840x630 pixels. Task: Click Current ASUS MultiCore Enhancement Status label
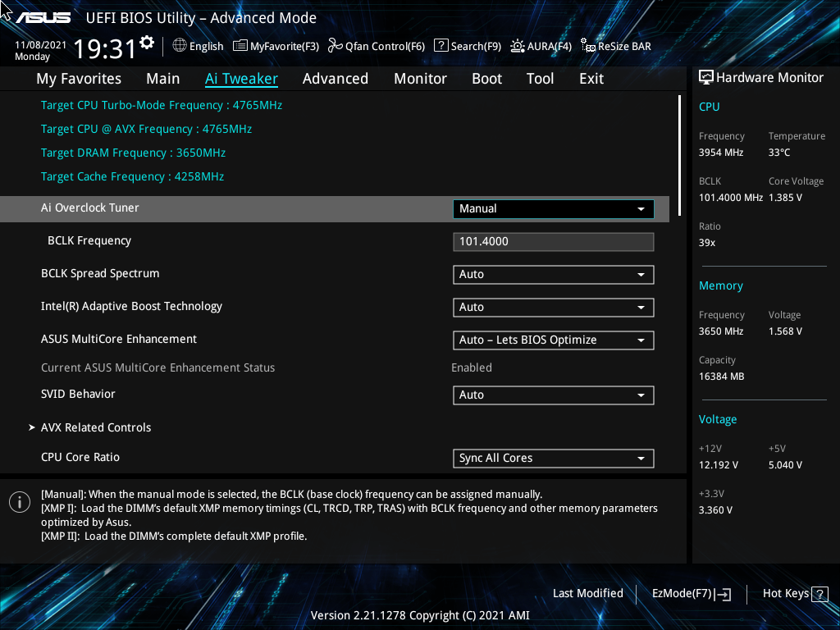(158, 368)
